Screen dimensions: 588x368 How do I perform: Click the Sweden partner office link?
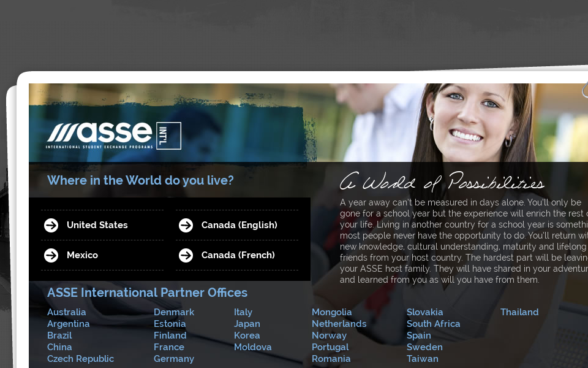tap(424, 347)
